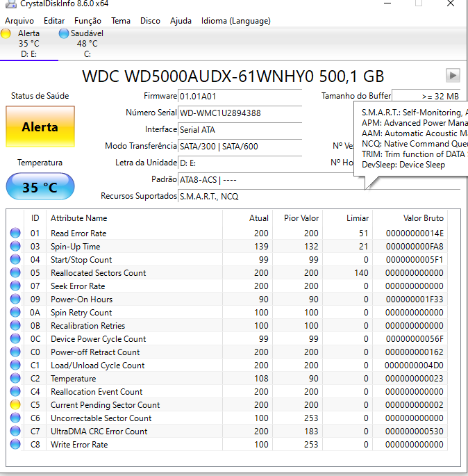Click raw value 000000001F33 for Power-On Hours
The height and width of the screenshot is (476, 468).
tap(415, 299)
